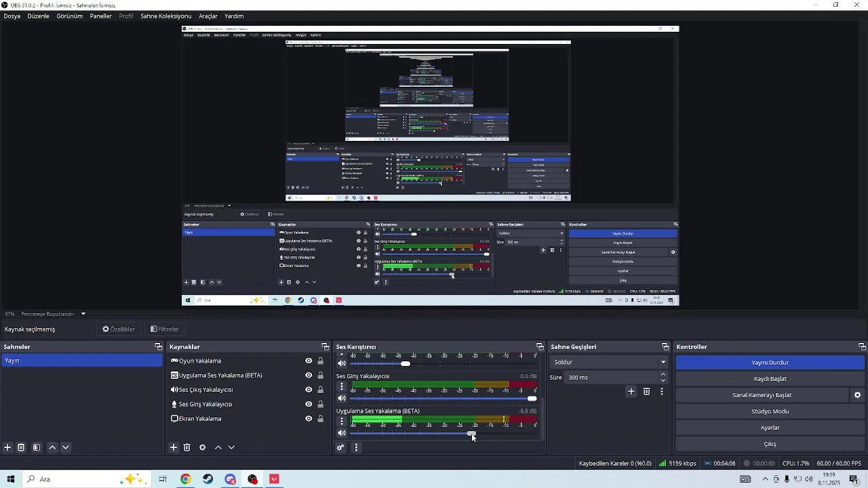Move scene up arrow in Sahneler
Viewport: 868px width, 488px height.
[52, 447]
